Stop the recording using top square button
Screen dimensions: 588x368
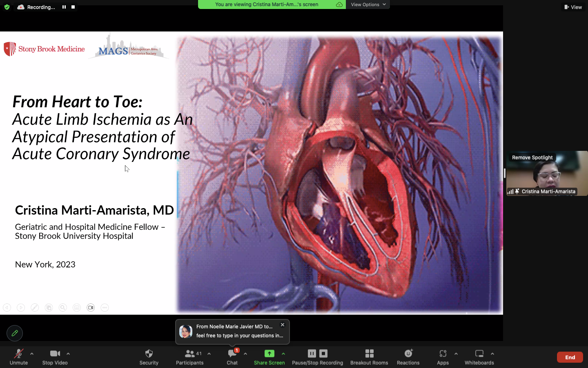[73, 7]
